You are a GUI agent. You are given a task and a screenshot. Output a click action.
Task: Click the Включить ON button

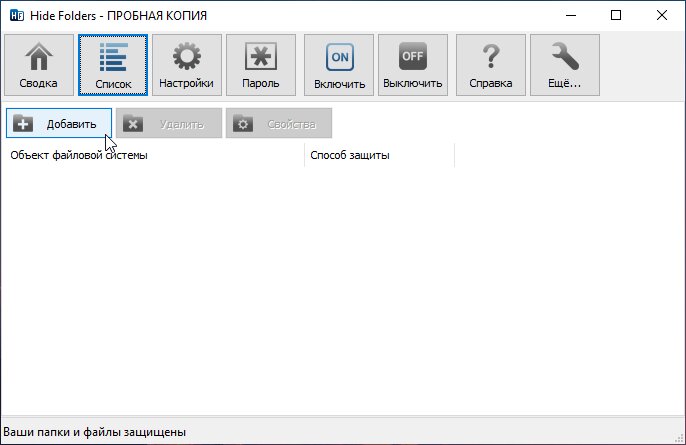coord(339,65)
